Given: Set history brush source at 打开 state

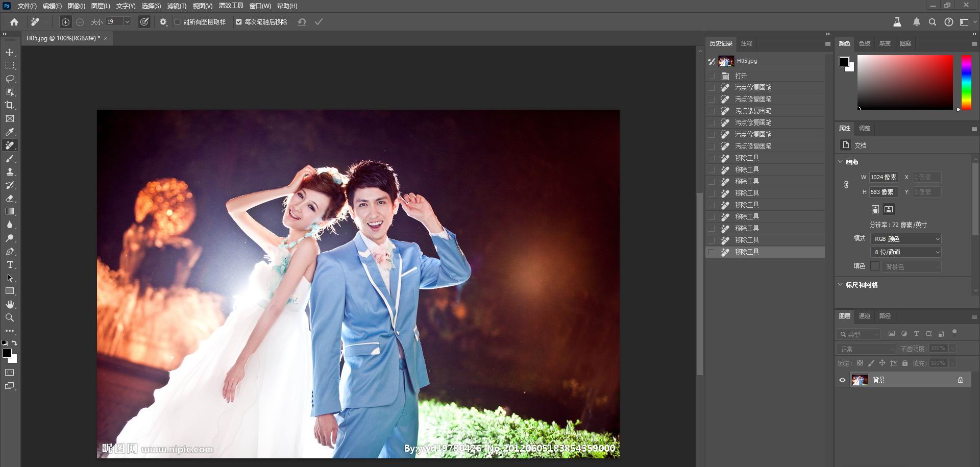Looking at the screenshot, I should pos(712,76).
